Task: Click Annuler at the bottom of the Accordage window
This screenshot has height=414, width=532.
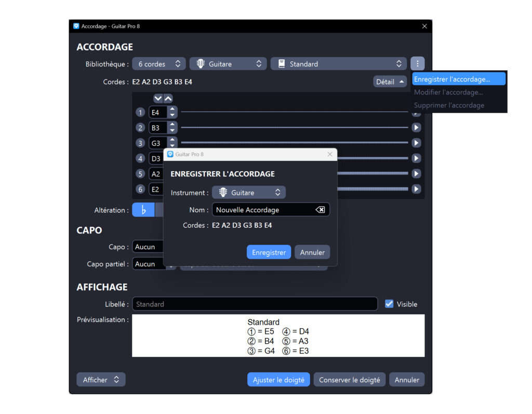Action: pos(407,380)
